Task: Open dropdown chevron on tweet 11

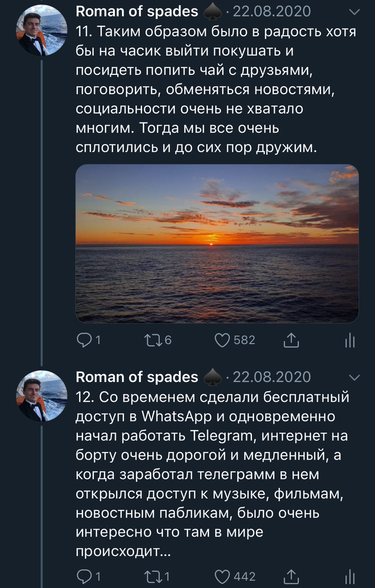Action: pyautogui.click(x=354, y=12)
